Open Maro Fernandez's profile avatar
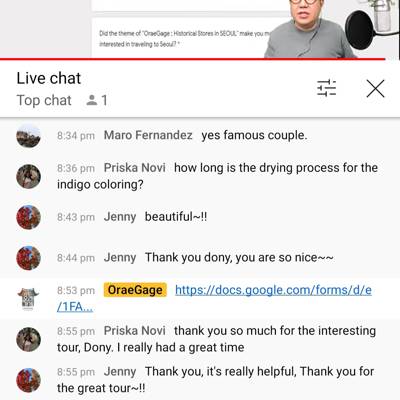 coord(28,136)
